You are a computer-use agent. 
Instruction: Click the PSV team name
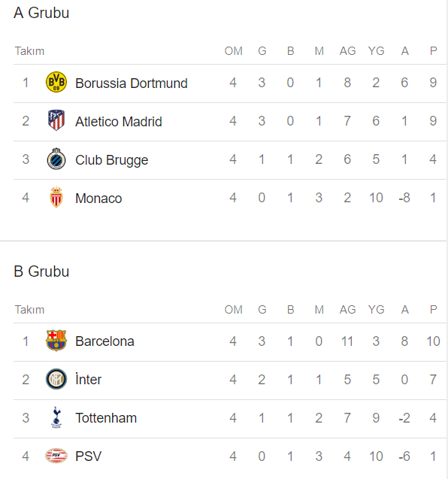88,456
